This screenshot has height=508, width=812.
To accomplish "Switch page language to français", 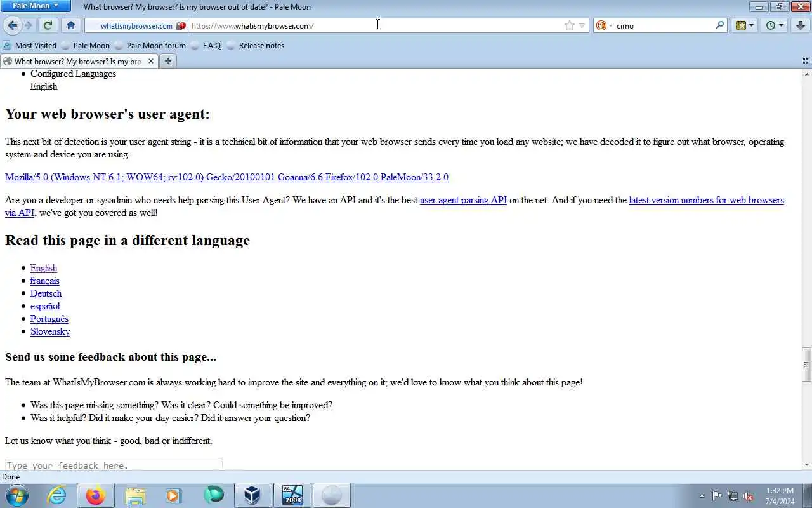I will pyautogui.click(x=45, y=281).
